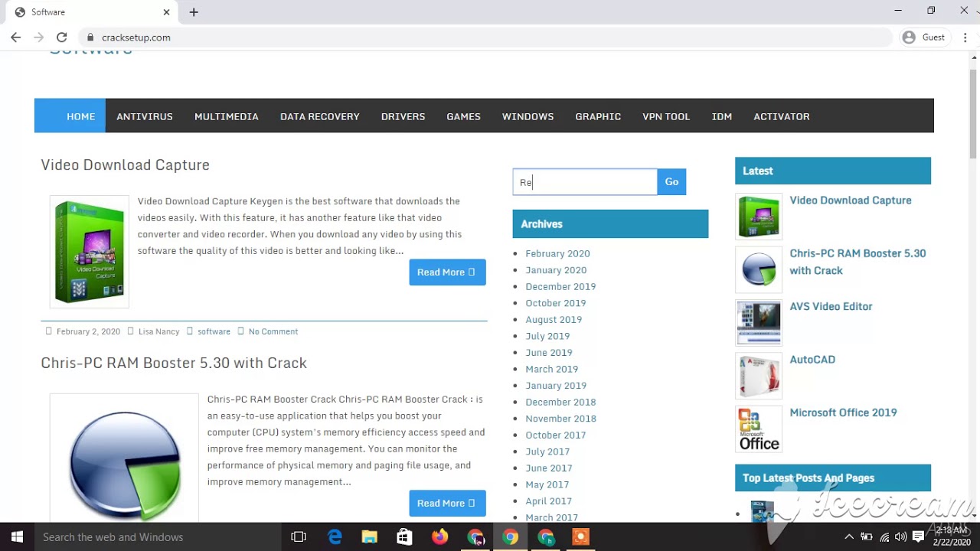Screen dimensions: 980x551
Task: Click the Video Download Capture box image in the post
Action: click(90, 252)
